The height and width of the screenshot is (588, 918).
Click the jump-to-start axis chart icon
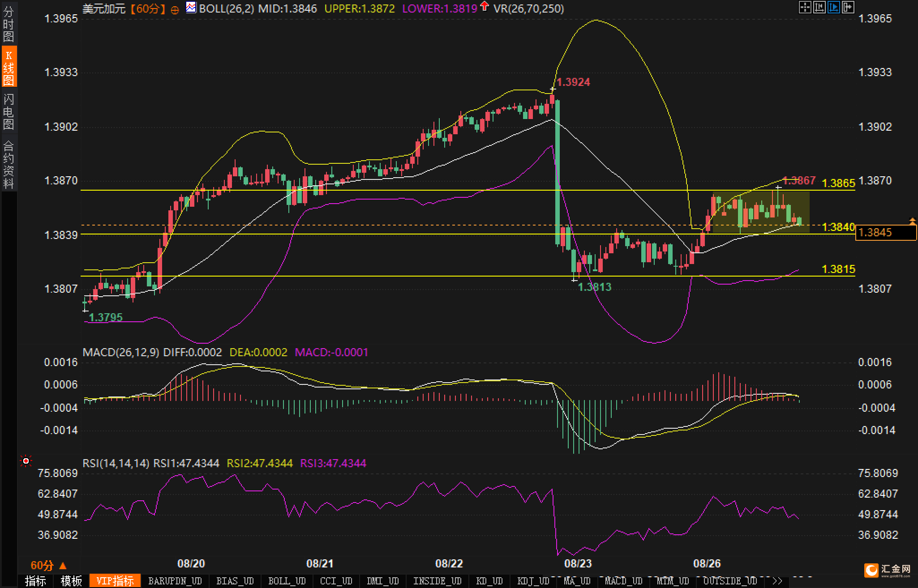click(819, 7)
